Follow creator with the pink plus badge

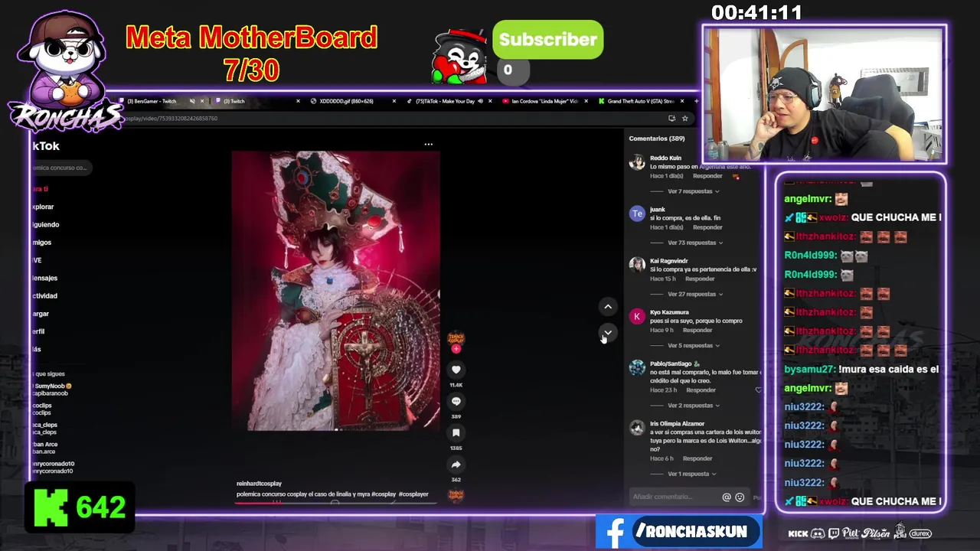[456, 349]
